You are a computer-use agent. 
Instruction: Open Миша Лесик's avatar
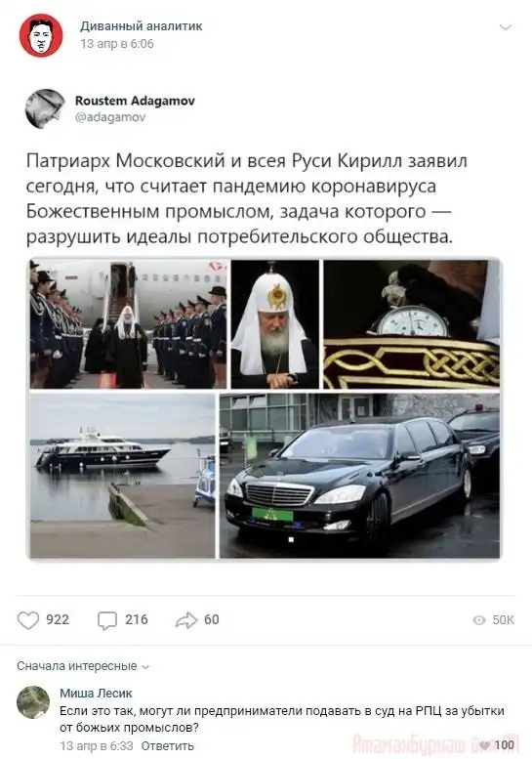(x=33, y=702)
